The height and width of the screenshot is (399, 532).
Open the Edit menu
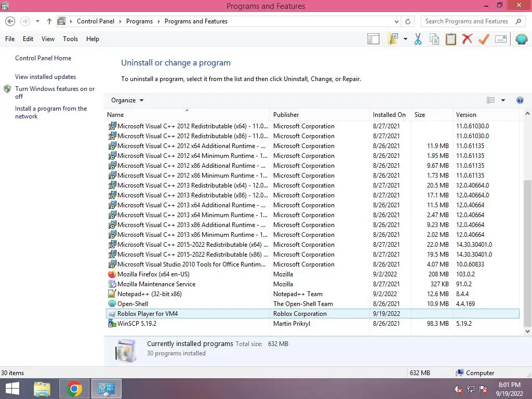(x=28, y=39)
